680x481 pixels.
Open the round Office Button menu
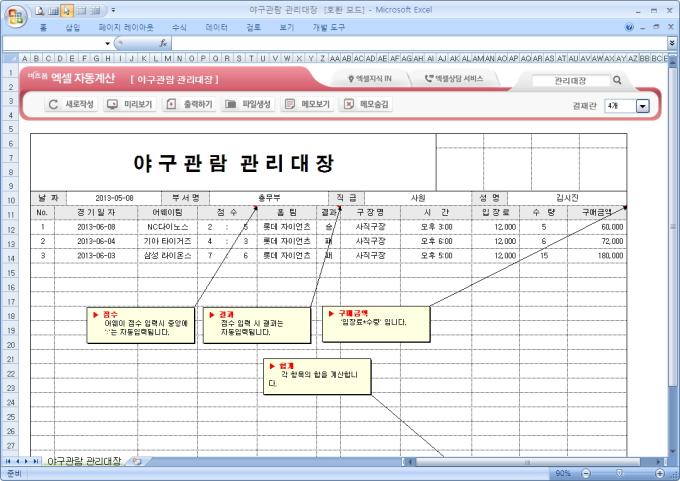16,17
